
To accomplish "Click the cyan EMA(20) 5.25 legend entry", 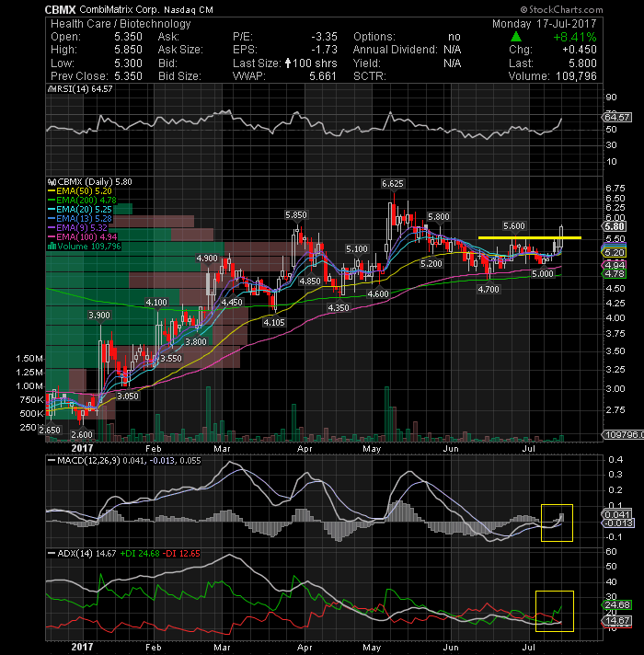I will [80, 209].
